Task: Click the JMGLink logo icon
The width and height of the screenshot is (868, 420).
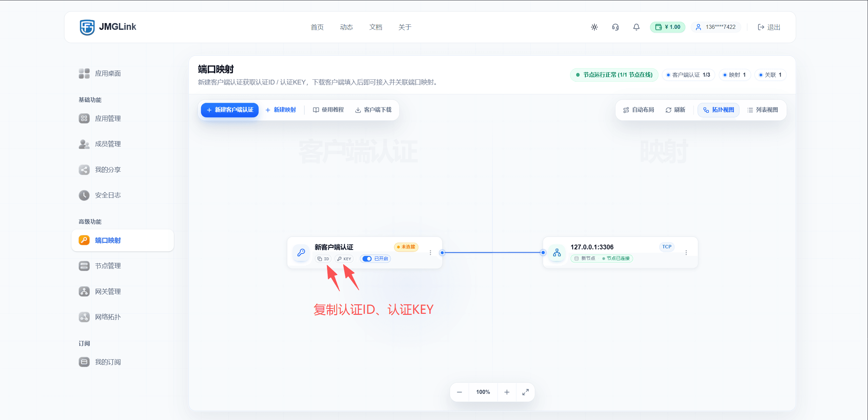Action: (87, 27)
